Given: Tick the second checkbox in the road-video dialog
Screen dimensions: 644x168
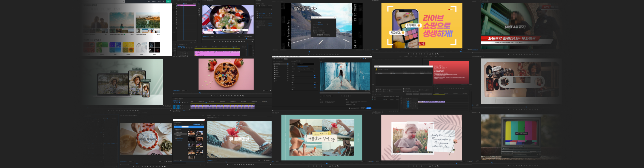Looking at the screenshot, I should [x=314, y=29].
